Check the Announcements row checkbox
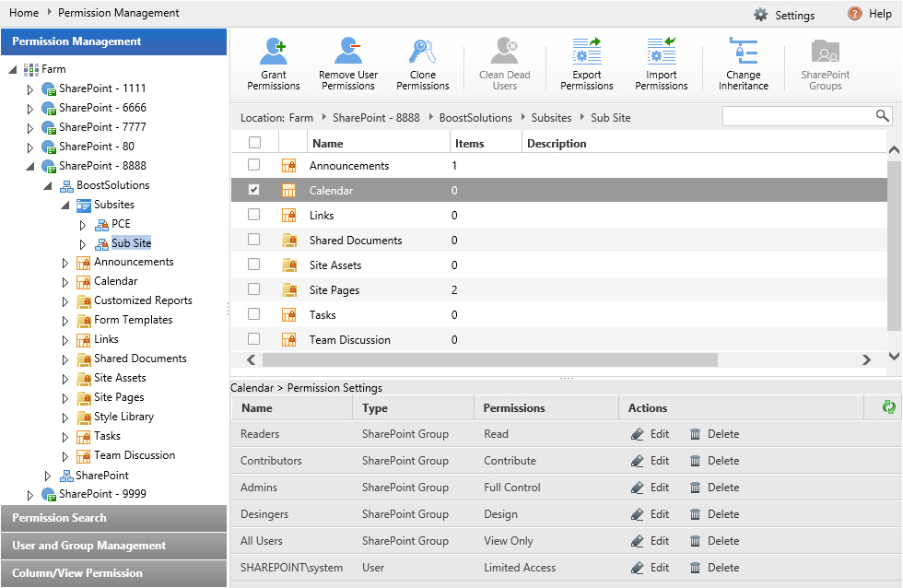 click(253, 165)
